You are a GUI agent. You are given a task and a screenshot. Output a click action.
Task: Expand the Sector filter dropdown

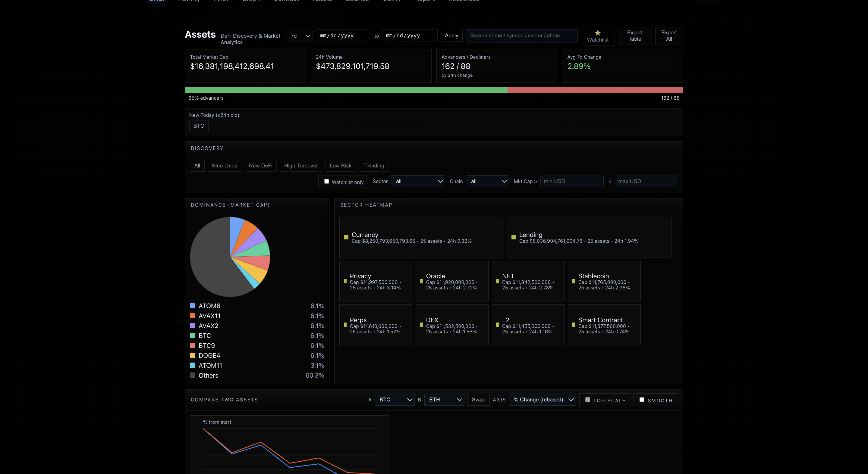pyautogui.click(x=418, y=182)
